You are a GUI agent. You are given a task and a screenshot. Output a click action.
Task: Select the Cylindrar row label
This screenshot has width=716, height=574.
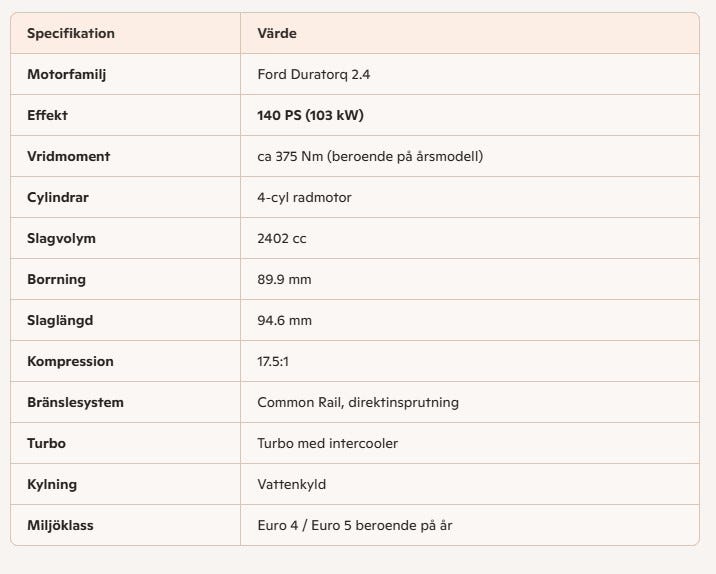pyautogui.click(x=58, y=197)
